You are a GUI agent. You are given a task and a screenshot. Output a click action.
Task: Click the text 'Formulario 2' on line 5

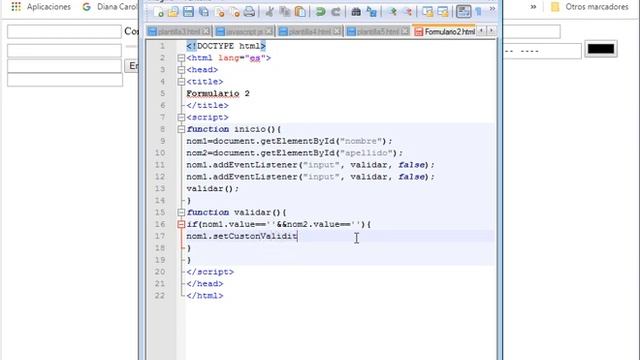coord(218,93)
